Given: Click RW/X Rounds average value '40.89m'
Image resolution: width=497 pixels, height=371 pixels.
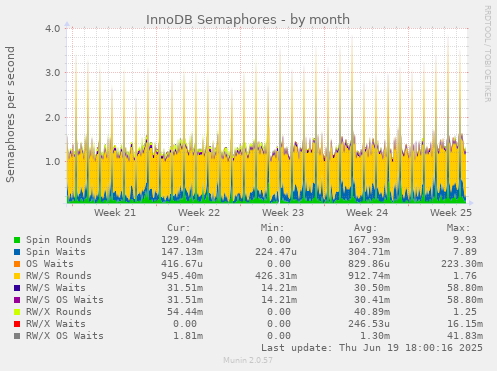Looking at the screenshot, I should [x=372, y=312].
